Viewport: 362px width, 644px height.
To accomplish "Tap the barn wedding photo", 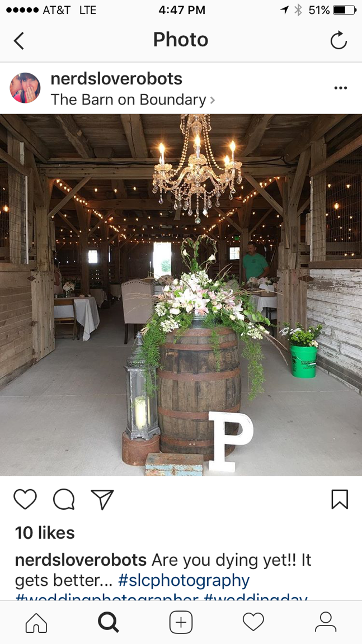I will (181, 295).
